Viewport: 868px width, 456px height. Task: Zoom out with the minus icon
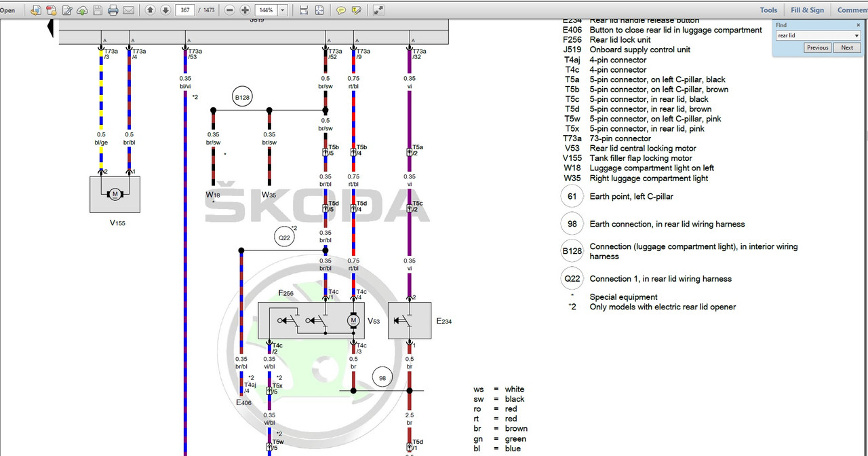tap(229, 10)
